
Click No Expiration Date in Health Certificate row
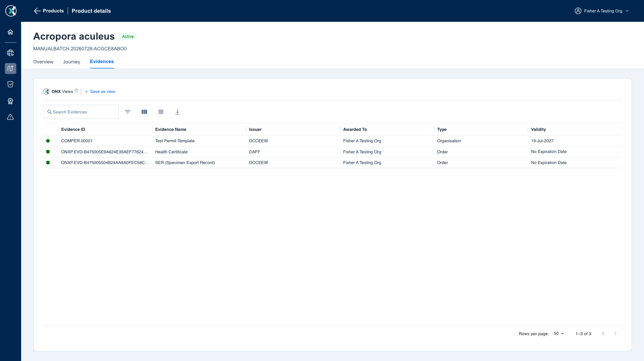[x=549, y=152]
